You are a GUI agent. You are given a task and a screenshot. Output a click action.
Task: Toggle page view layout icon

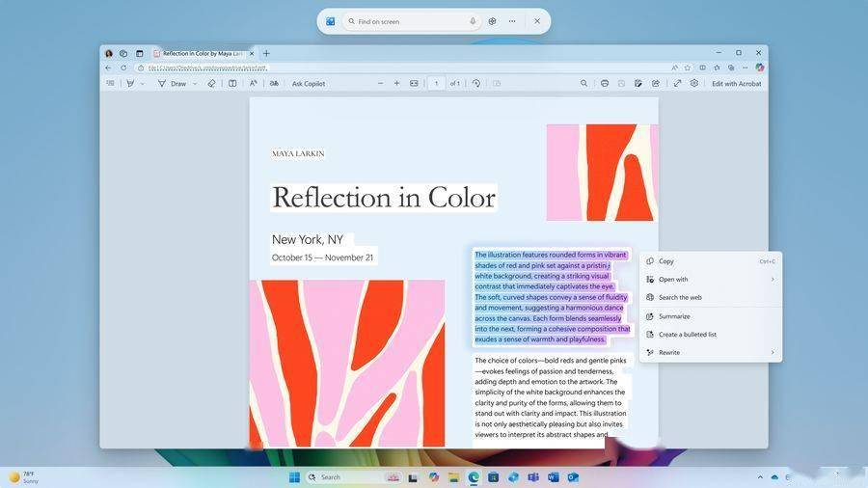click(x=232, y=84)
